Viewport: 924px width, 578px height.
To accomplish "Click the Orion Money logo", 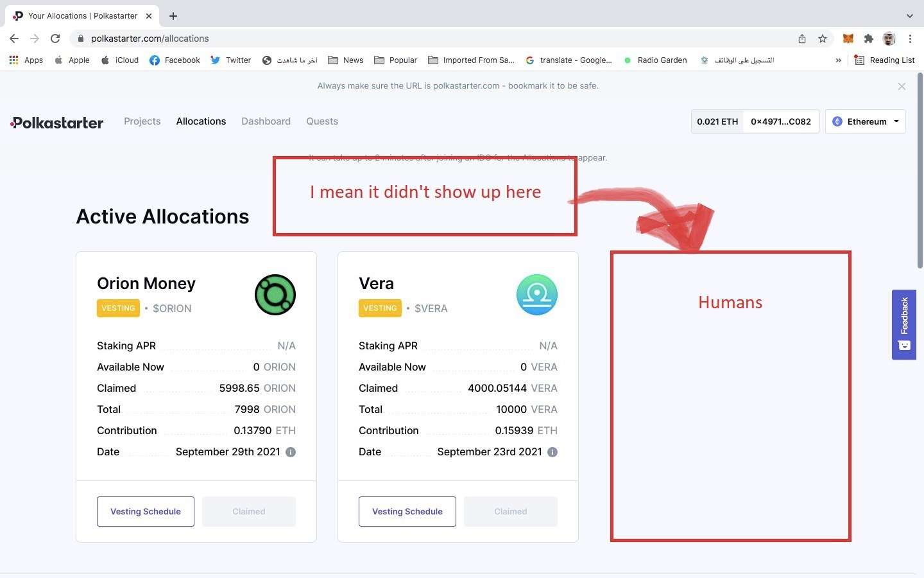I will 275,295.
